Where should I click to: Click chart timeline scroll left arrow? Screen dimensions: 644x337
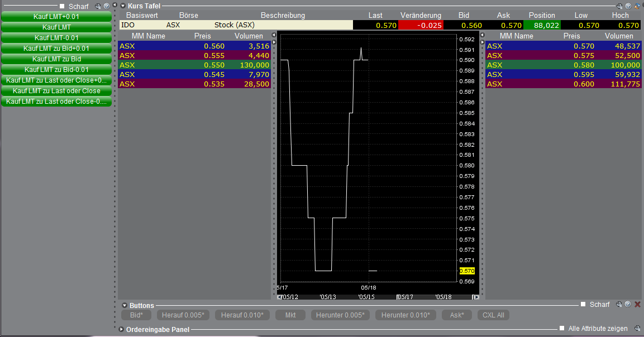[x=279, y=297]
